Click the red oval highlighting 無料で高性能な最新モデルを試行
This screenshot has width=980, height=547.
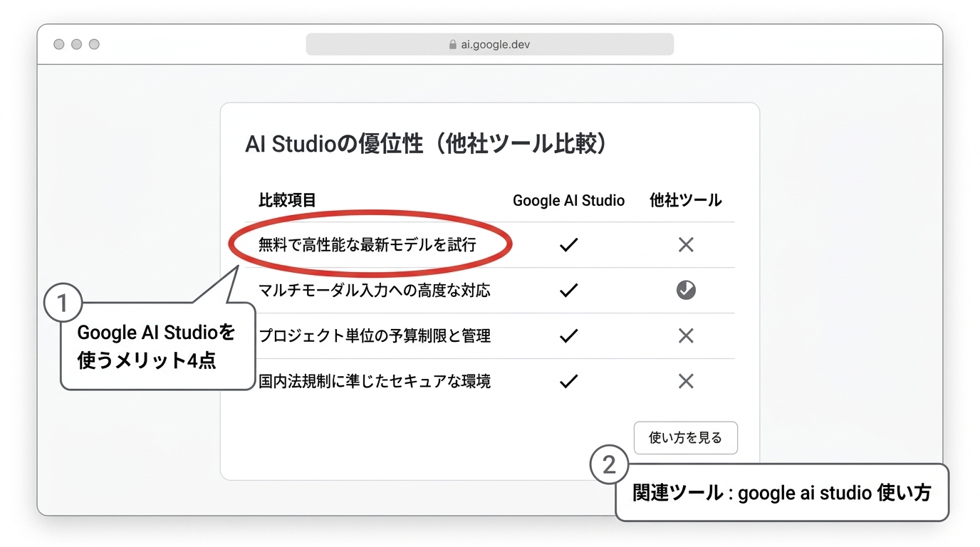[370, 244]
